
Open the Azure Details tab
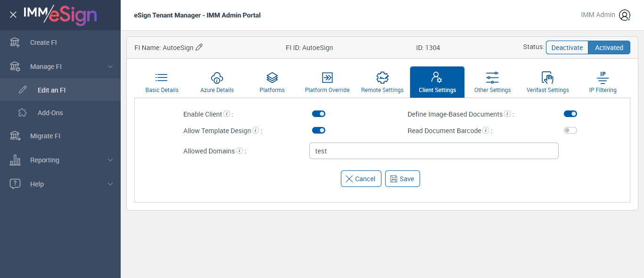click(x=217, y=82)
